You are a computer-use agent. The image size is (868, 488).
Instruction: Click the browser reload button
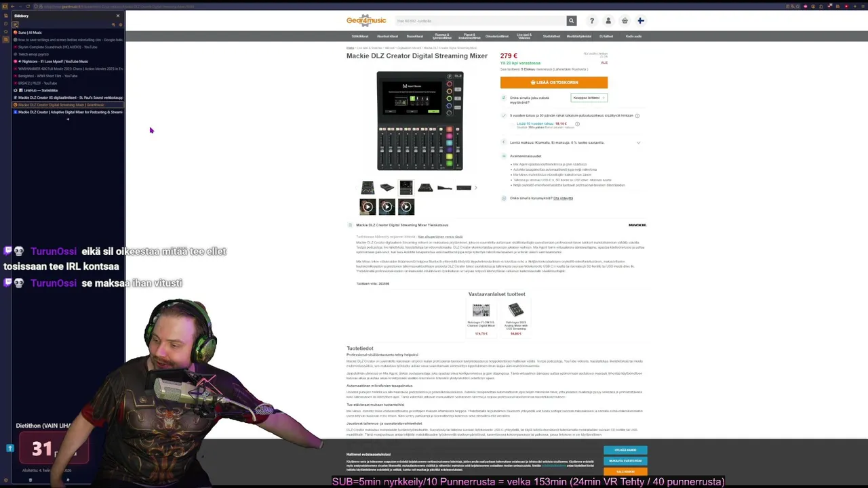point(28,7)
